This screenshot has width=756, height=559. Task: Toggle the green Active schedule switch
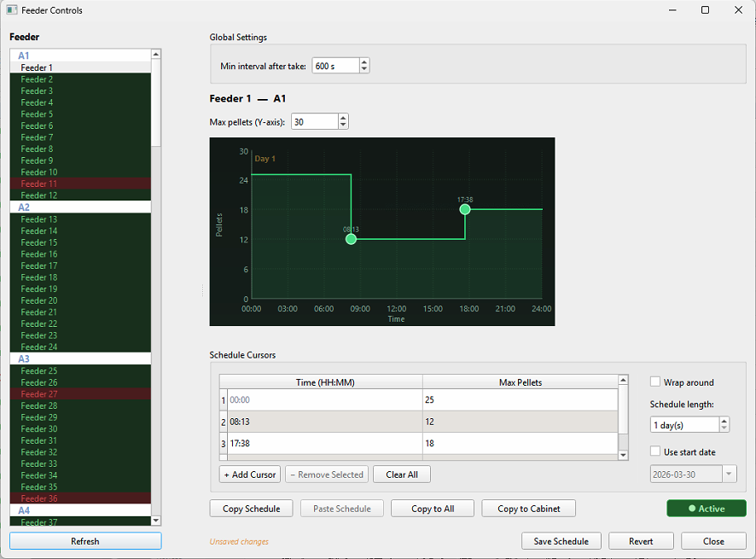pos(707,508)
